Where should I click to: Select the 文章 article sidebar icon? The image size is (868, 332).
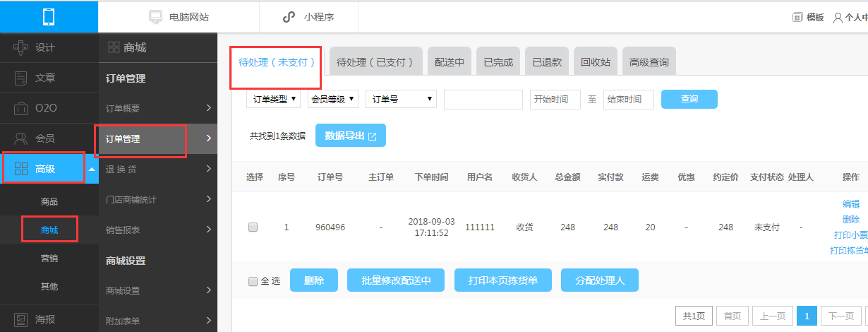click(21, 78)
